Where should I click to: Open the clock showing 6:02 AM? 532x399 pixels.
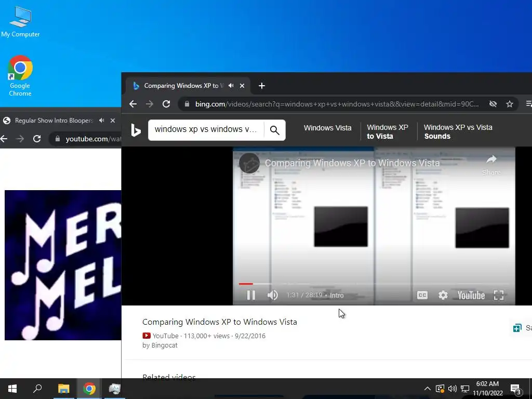(x=487, y=389)
